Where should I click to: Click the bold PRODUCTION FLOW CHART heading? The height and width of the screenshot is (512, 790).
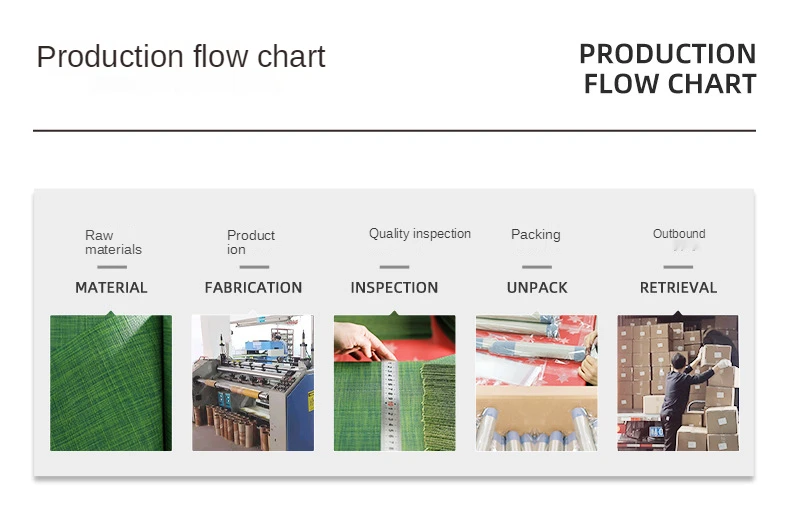click(x=669, y=69)
